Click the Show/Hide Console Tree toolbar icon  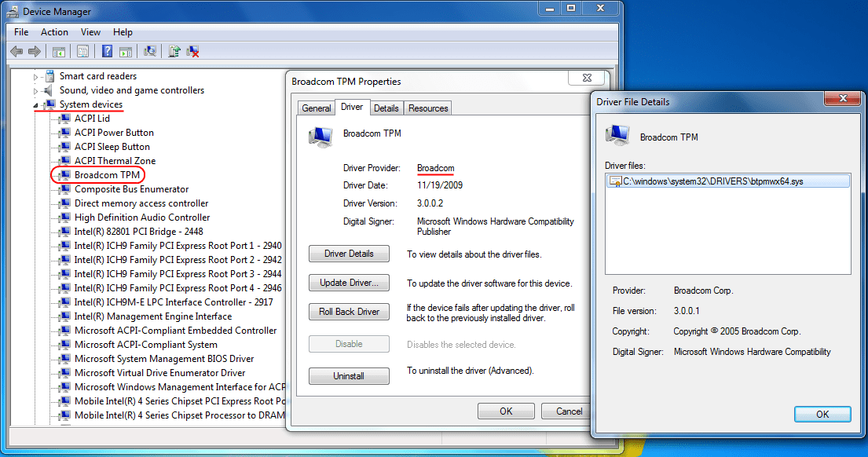[59, 52]
